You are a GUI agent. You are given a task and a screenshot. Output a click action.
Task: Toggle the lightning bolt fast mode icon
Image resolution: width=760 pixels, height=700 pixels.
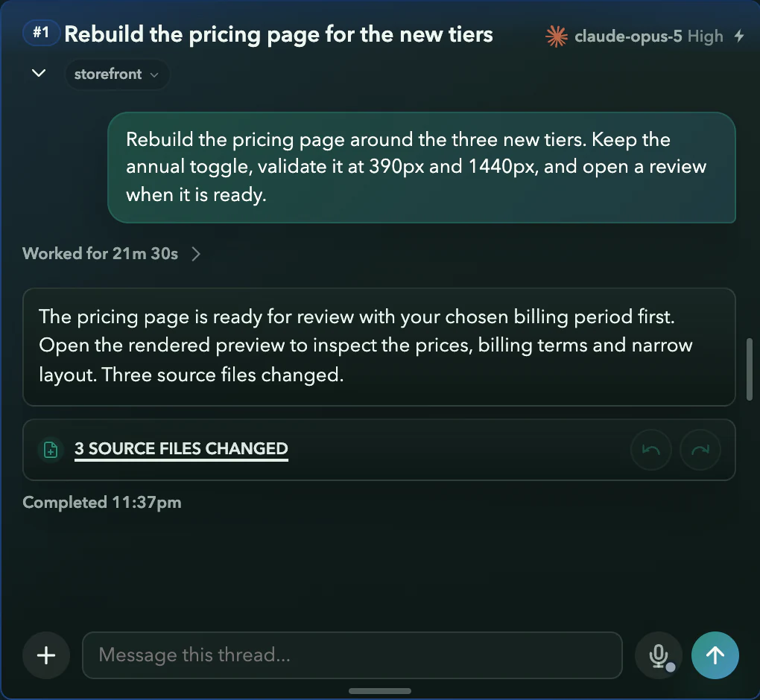pos(739,36)
